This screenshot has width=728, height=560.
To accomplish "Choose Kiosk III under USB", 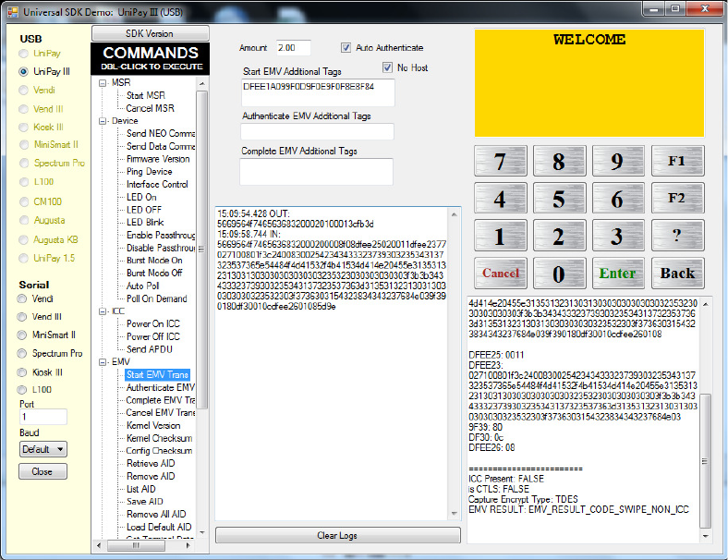I will pyautogui.click(x=23, y=128).
